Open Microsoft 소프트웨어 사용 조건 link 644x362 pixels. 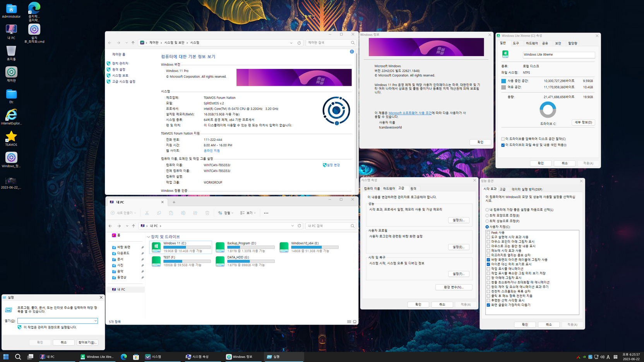(x=410, y=113)
